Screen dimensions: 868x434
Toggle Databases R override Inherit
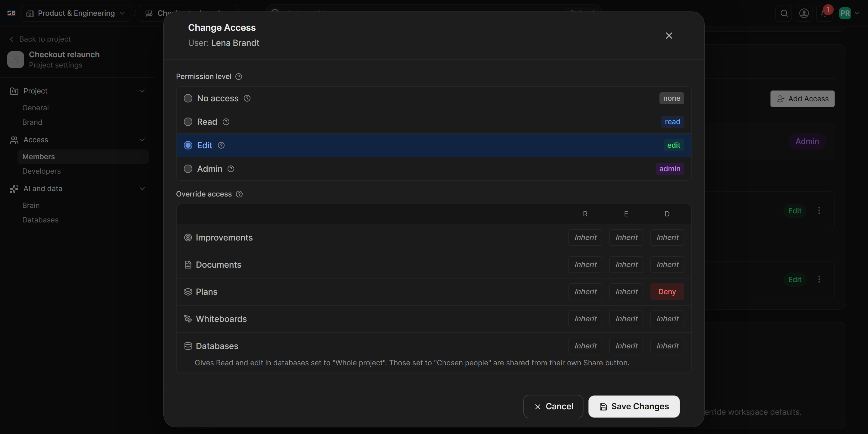tap(585, 346)
